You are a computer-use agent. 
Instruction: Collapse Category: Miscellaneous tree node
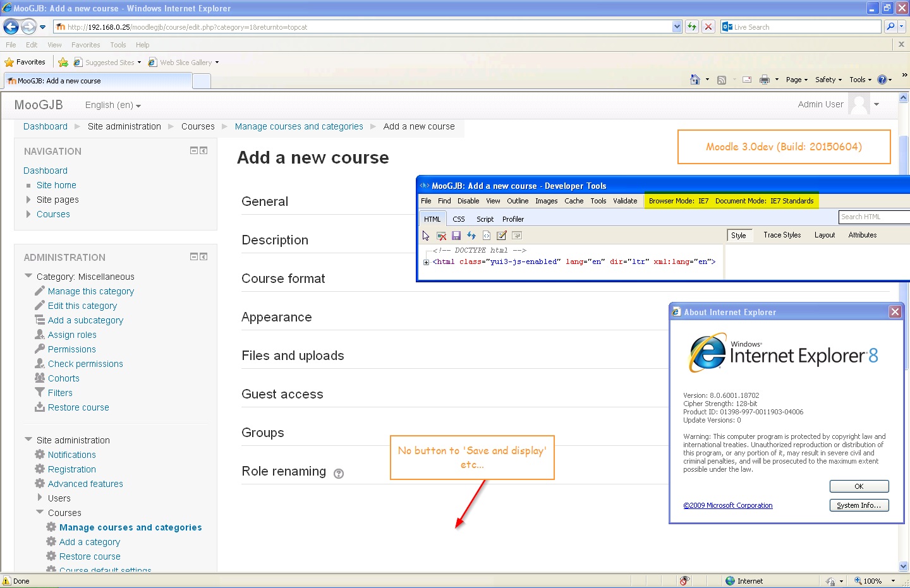click(x=28, y=276)
